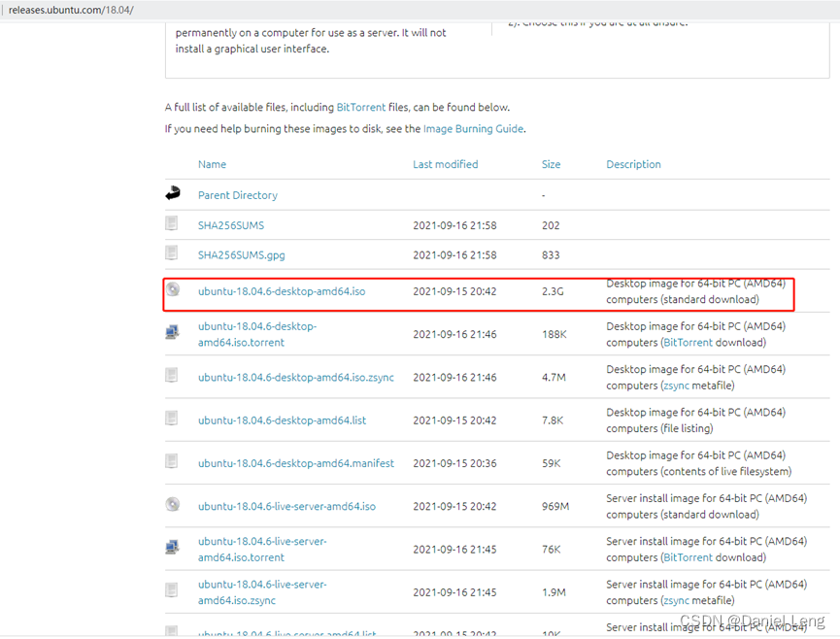Download ubuntu-18.04.6-desktop-amd64.iso.torrent
Image resolution: width=840 pixels, height=639 pixels.
click(257, 334)
